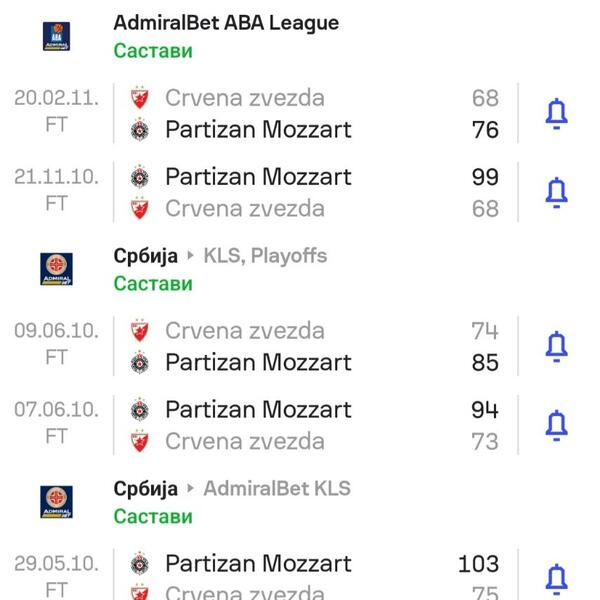Image resolution: width=600 pixels, height=600 pixels.
Task: Click Crvena zvezda crest in 07.06.10. match
Action: coord(140,441)
